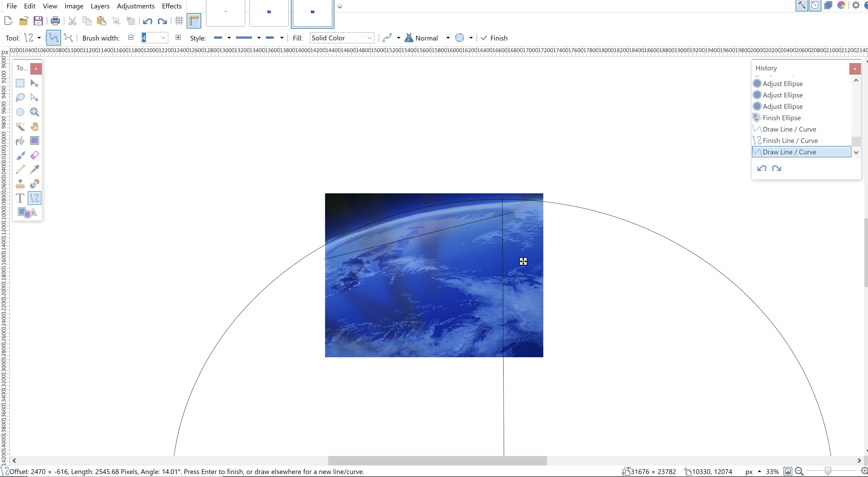Toggle rulers visibility button
This screenshot has height=477, width=868.
click(194, 21)
